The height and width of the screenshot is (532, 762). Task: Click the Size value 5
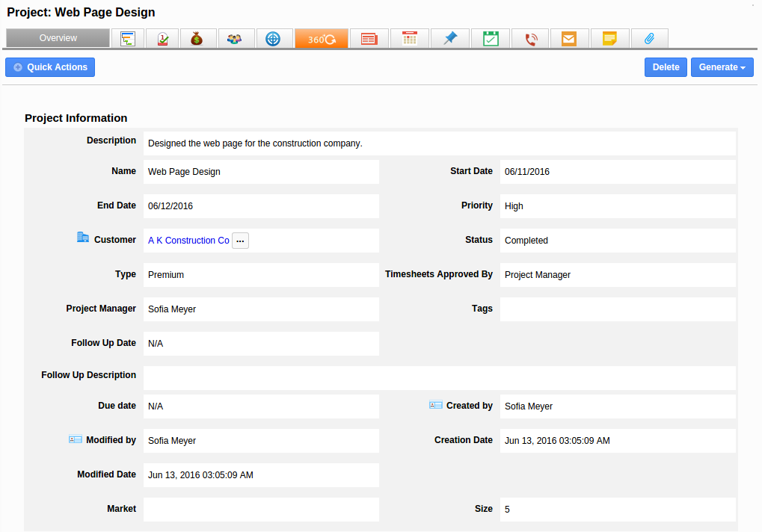[x=507, y=509]
